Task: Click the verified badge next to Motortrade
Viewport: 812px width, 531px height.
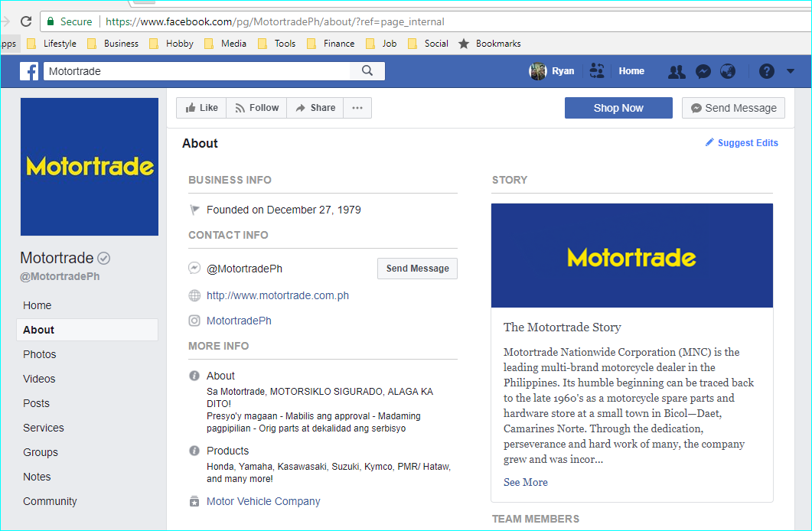Action: [104, 258]
